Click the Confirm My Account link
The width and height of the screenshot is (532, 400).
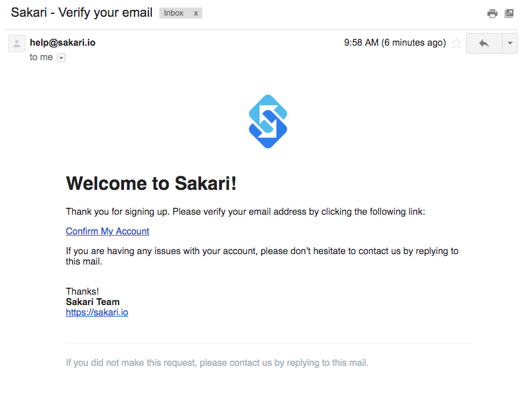click(x=107, y=231)
